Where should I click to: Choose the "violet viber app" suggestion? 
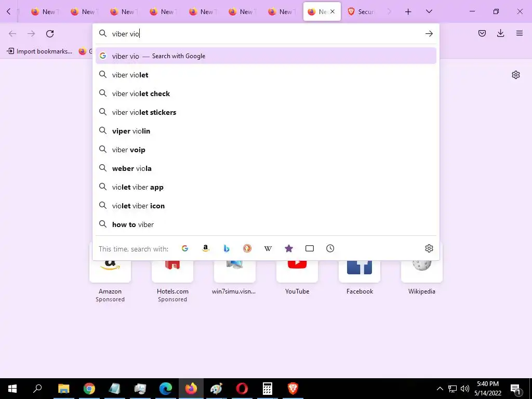click(x=266, y=187)
